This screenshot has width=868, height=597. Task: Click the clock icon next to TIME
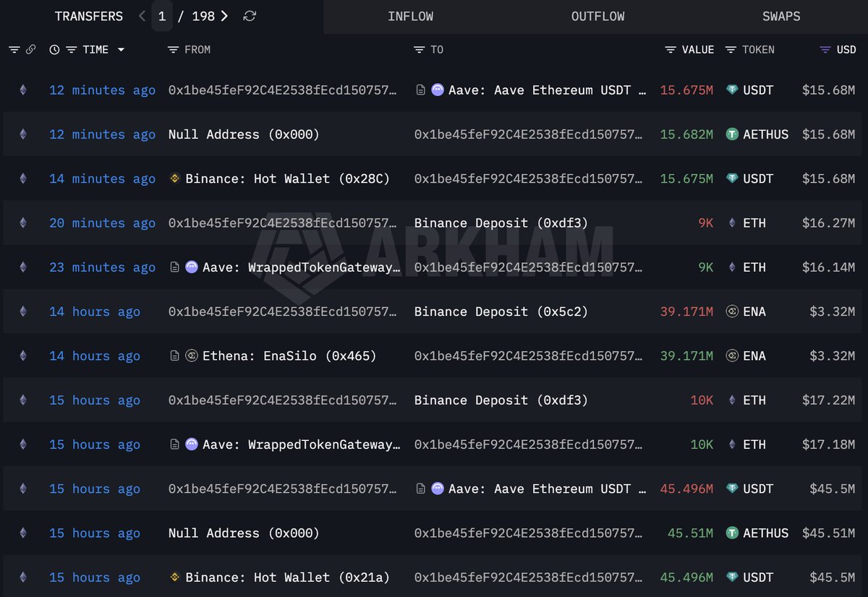(x=54, y=50)
